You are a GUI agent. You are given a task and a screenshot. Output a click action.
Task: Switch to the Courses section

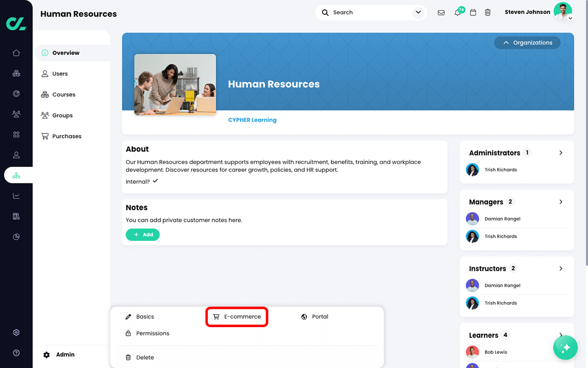coord(64,94)
